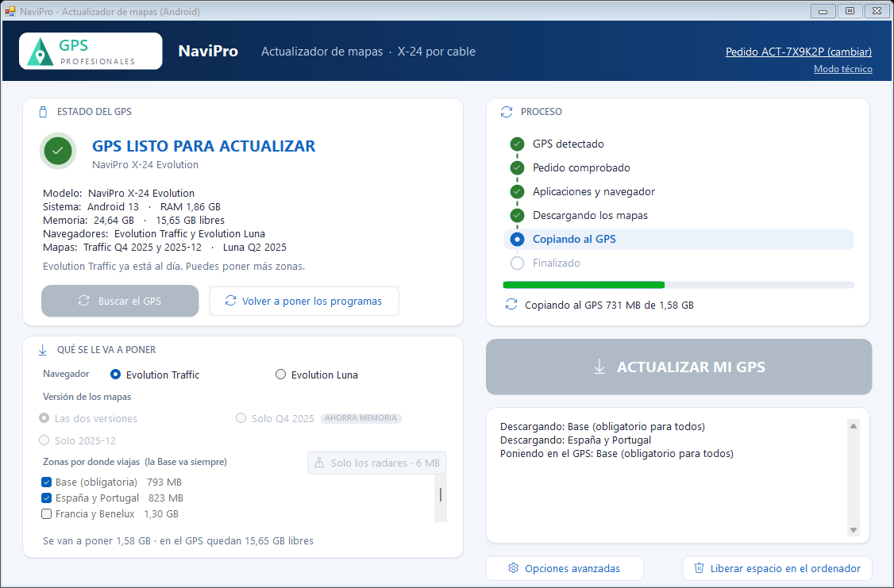Viewport: 894px width, 588px height.
Task: Click log line 'Poniendo en el GPS: Base'
Action: pyautogui.click(x=617, y=454)
